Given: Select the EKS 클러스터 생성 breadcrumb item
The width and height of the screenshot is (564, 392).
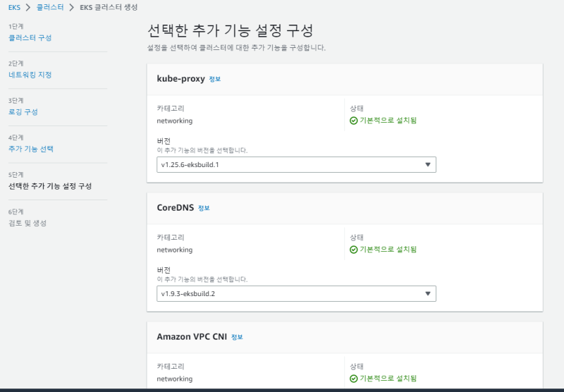Looking at the screenshot, I should (109, 7).
